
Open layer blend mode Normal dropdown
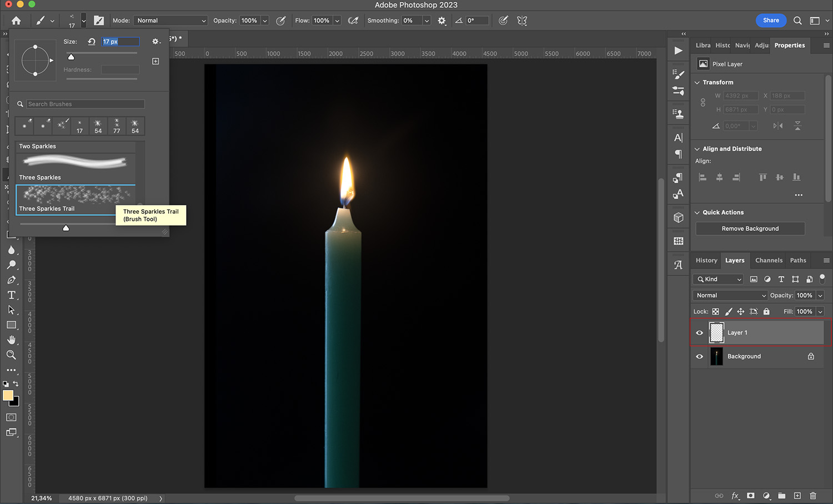click(x=730, y=295)
